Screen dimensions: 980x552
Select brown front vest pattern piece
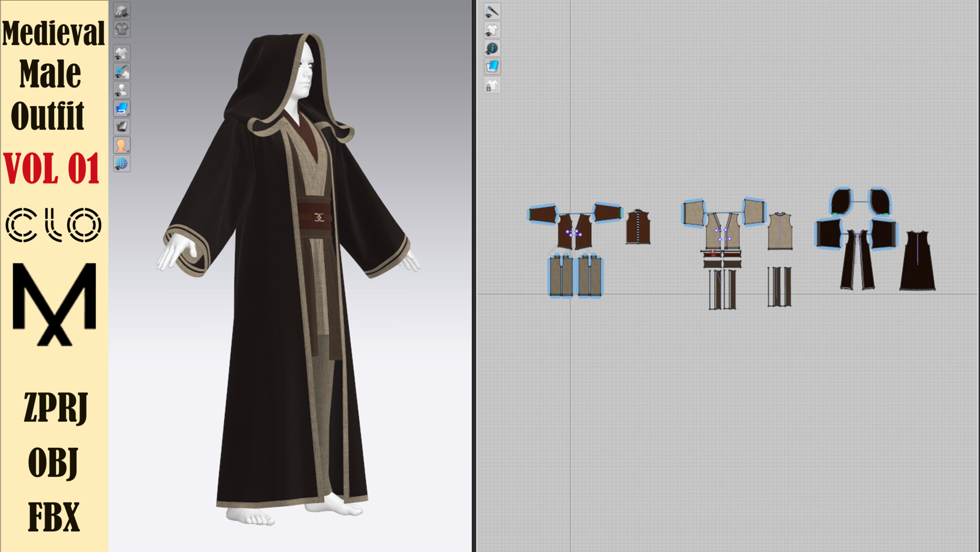coord(574,232)
